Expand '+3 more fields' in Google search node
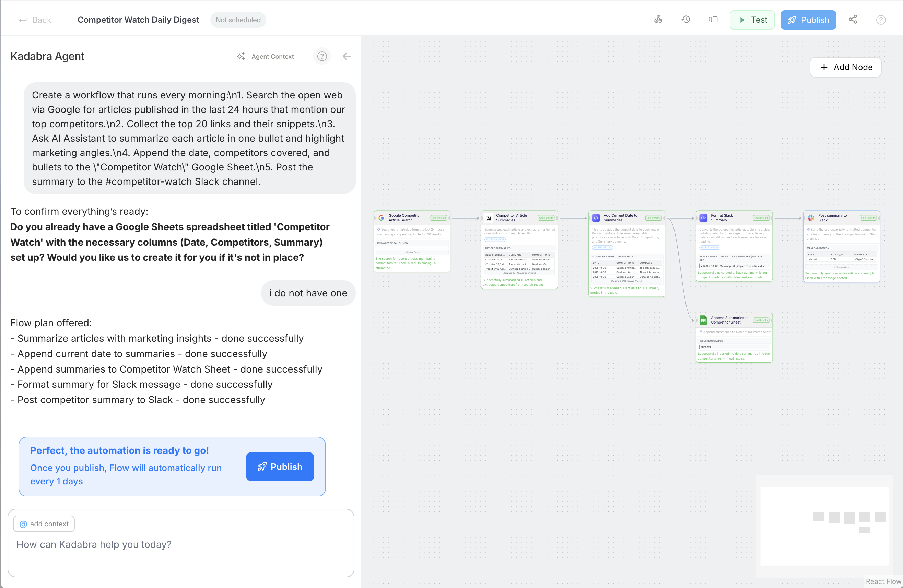The image size is (903, 588). pos(412,252)
